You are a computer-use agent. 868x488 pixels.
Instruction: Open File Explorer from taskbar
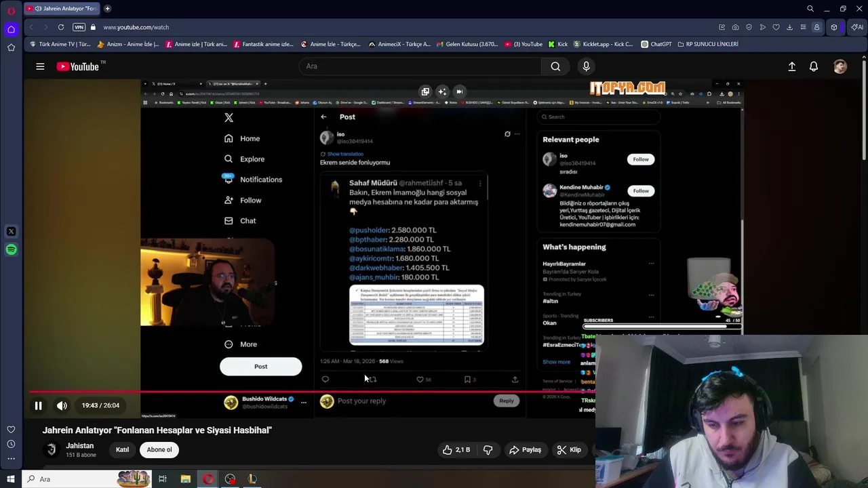[185, 479]
